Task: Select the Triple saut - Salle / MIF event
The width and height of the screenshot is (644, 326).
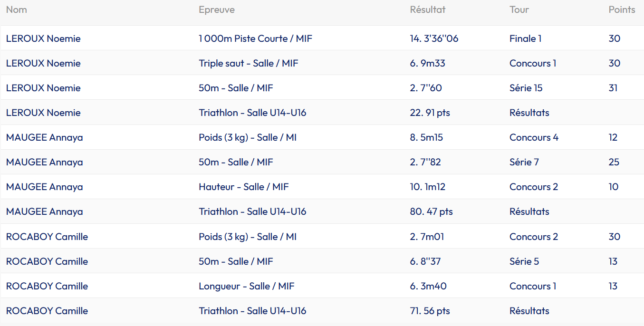Action: pos(248,64)
